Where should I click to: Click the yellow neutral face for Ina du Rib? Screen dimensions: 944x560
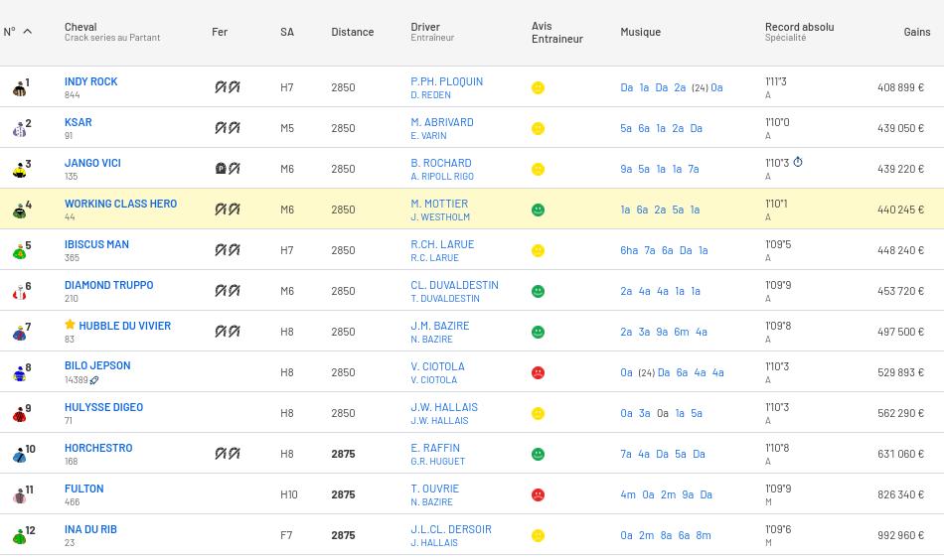tap(538, 535)
